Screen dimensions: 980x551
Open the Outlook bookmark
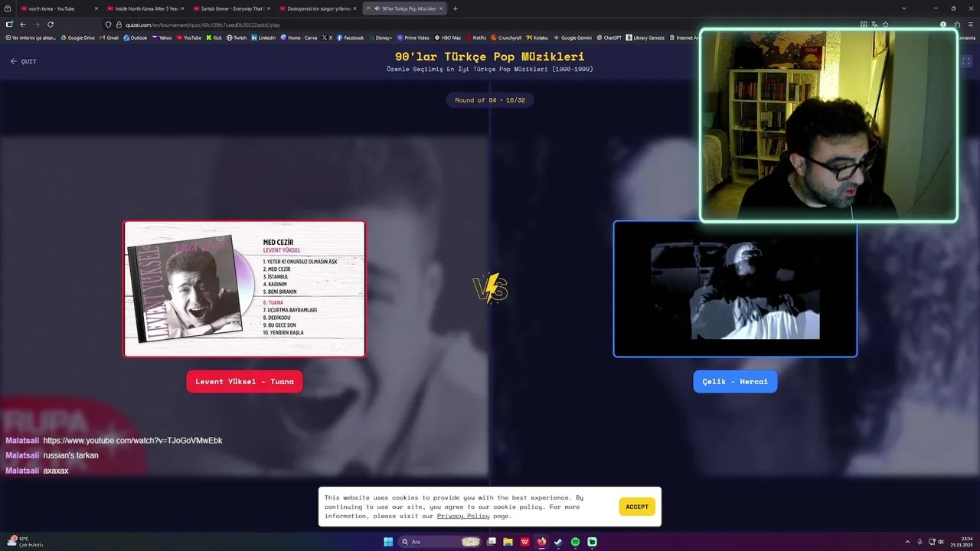[x=135, y=37]
